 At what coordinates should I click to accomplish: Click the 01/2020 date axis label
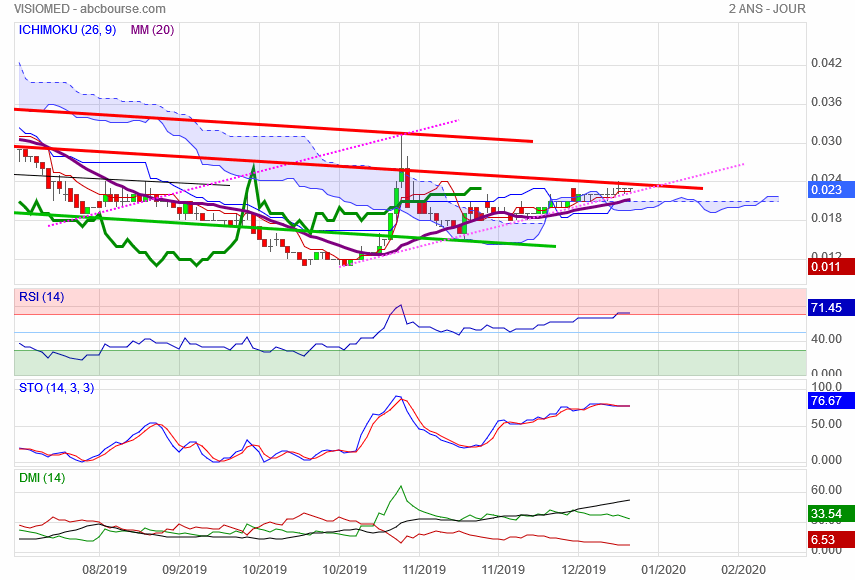(x=663, y=570)
